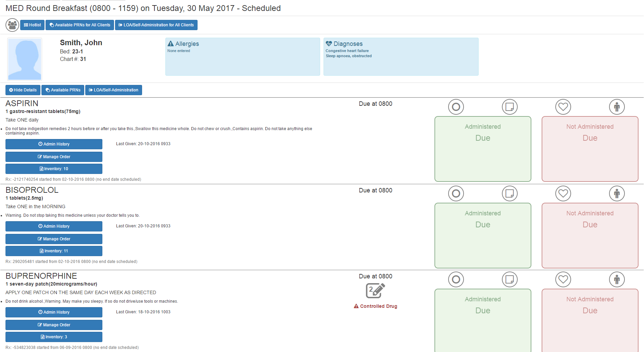644x352 pixels.
Task: Open Available PRNs for All Clients
Action: coord(80,25)
